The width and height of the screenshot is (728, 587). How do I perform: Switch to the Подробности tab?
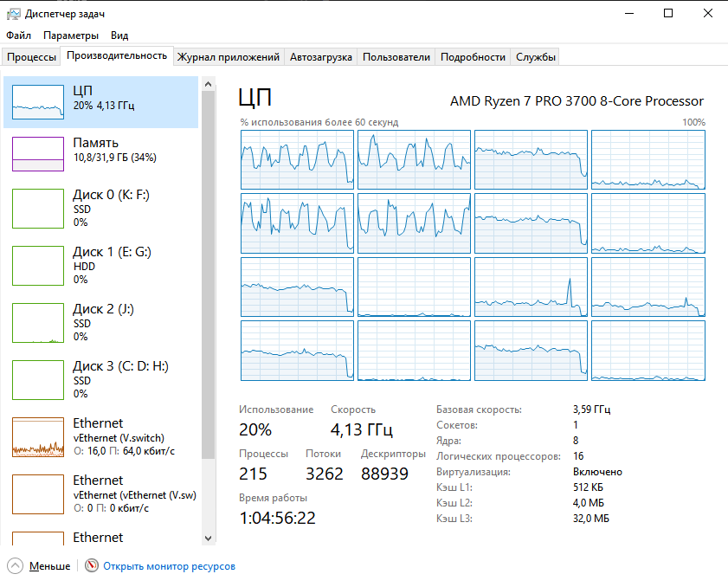click(473, 57)
